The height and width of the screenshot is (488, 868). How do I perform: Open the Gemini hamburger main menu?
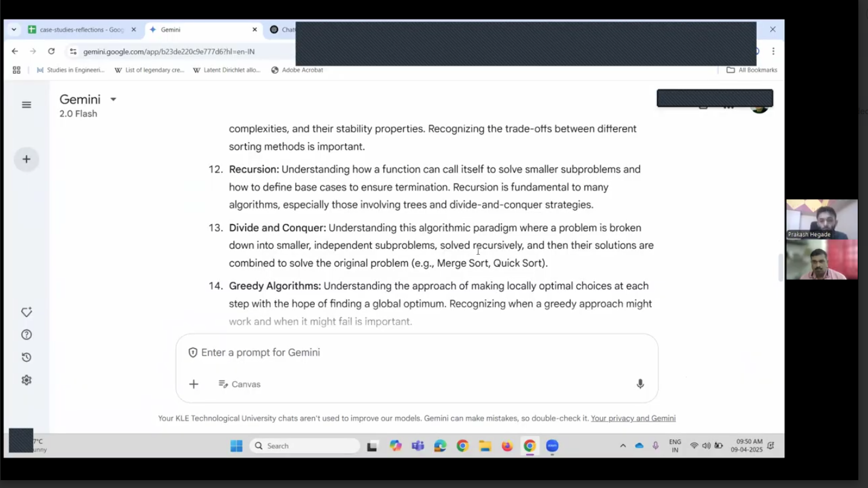[x=27, y=105]
